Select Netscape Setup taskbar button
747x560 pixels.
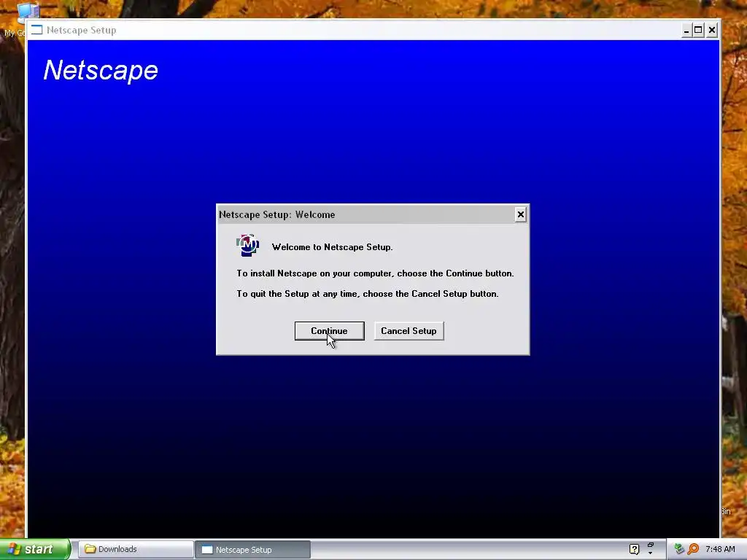pos(253,549)
